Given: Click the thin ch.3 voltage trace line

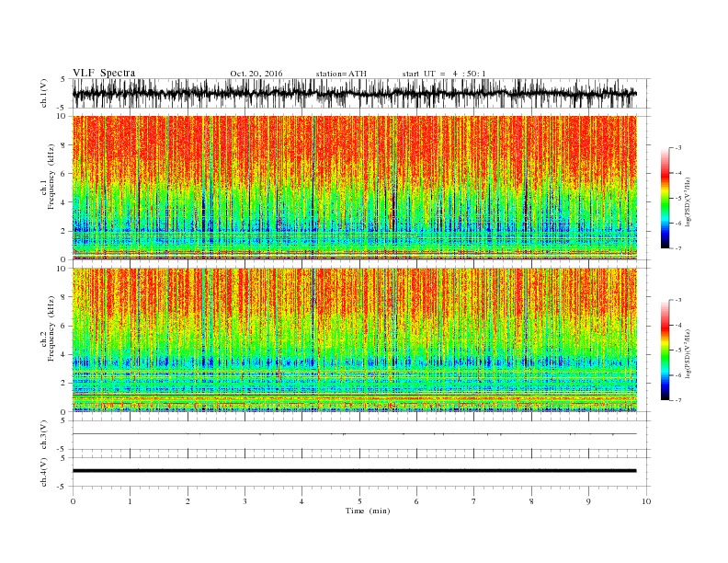Looking at the screenshot, I should [x=355, y=434].
